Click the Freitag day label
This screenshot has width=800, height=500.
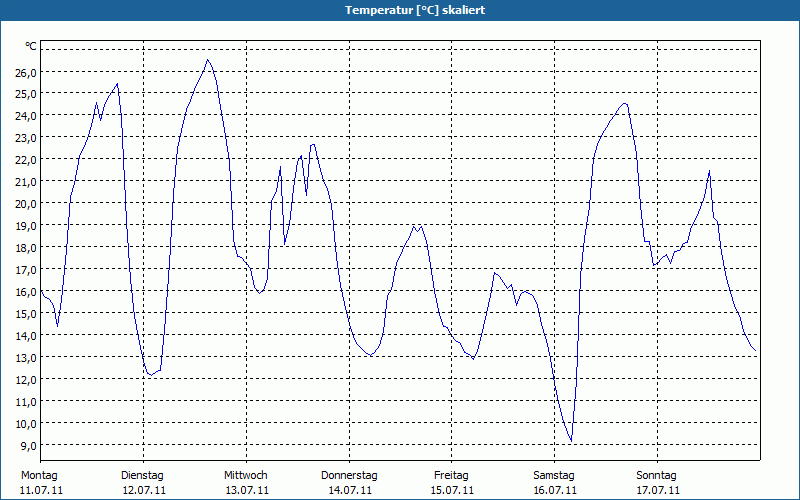click(451, 476)
